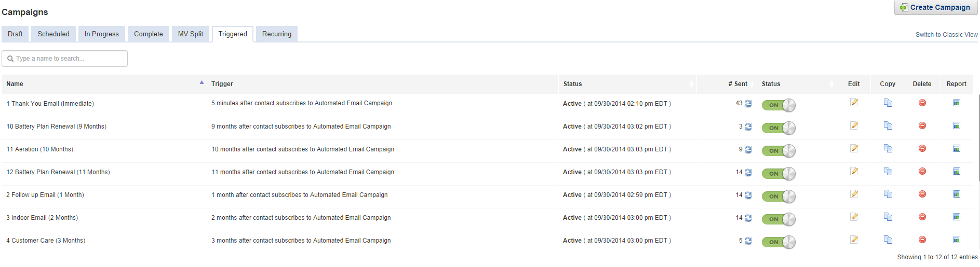
Task: Switch to Classic View
Action: pyautogui.click(x=946, y=35)
